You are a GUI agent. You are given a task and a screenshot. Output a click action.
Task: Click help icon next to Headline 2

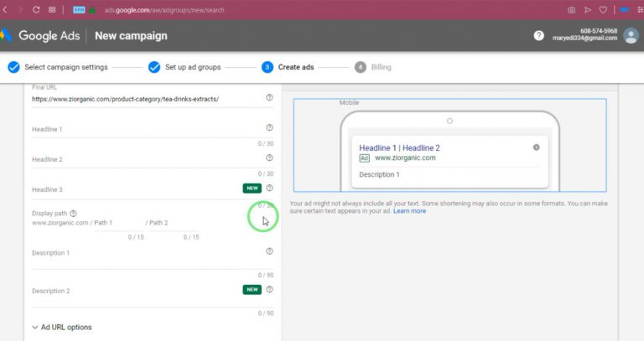point(269,158)
